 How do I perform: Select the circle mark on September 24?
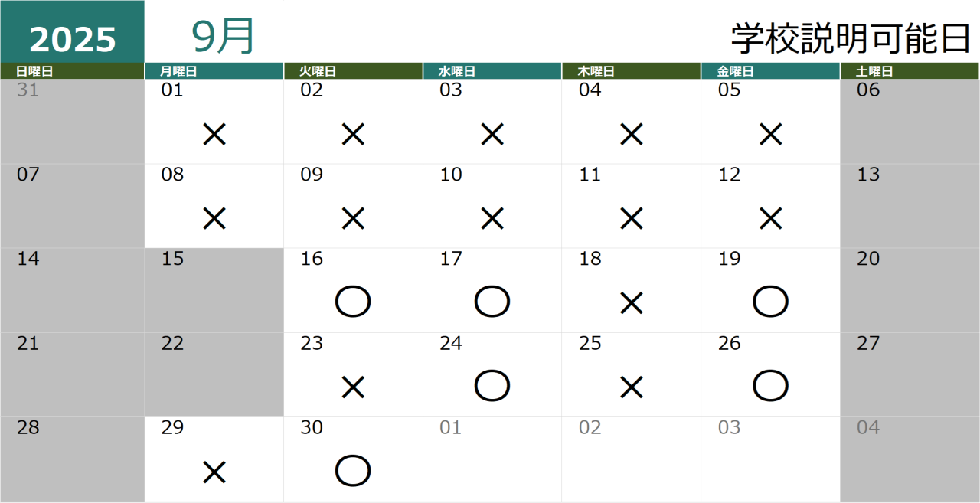pyautogui.click(x=492, y=386)
